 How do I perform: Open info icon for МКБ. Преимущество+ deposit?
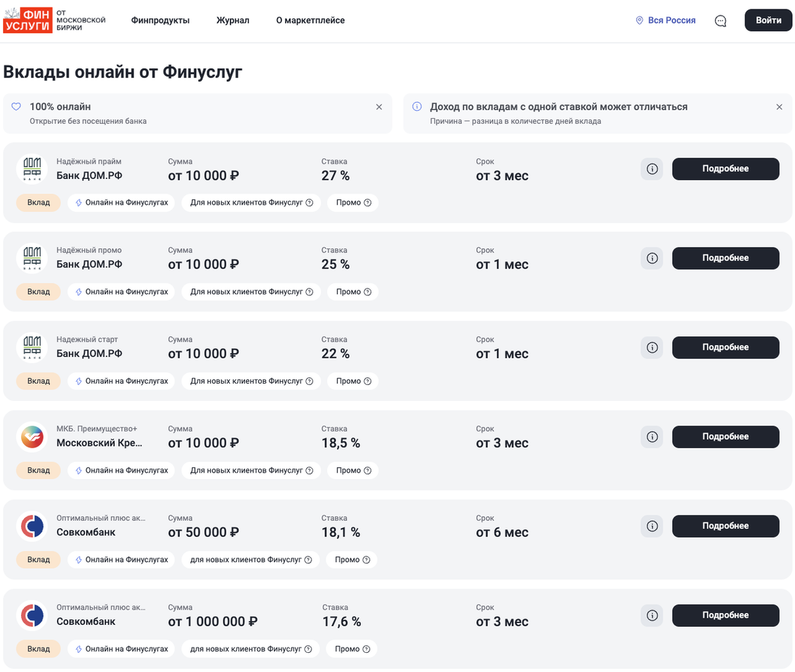pos(652,437)
